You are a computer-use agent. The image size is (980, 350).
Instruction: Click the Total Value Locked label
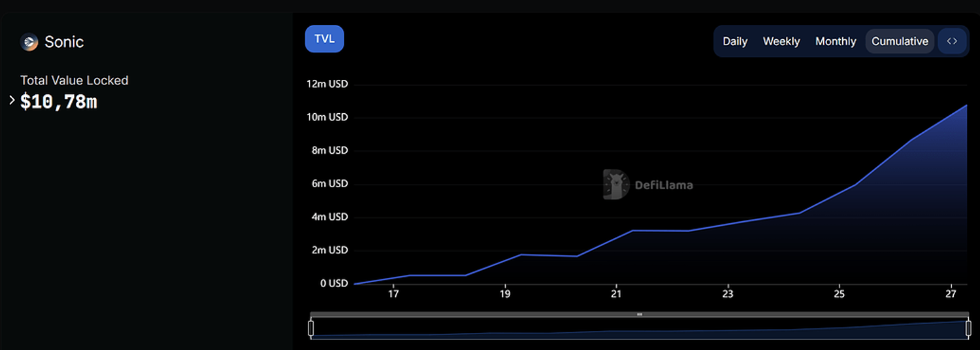tap(74, 80)
